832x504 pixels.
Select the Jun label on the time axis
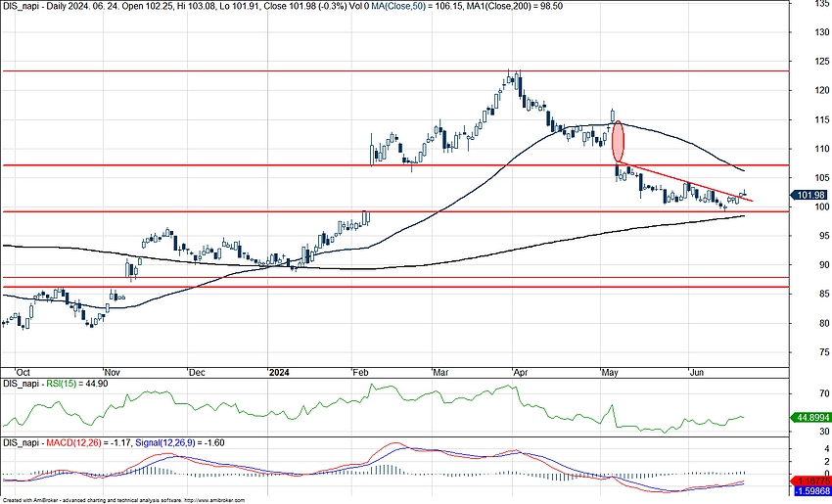click(696, 373)
